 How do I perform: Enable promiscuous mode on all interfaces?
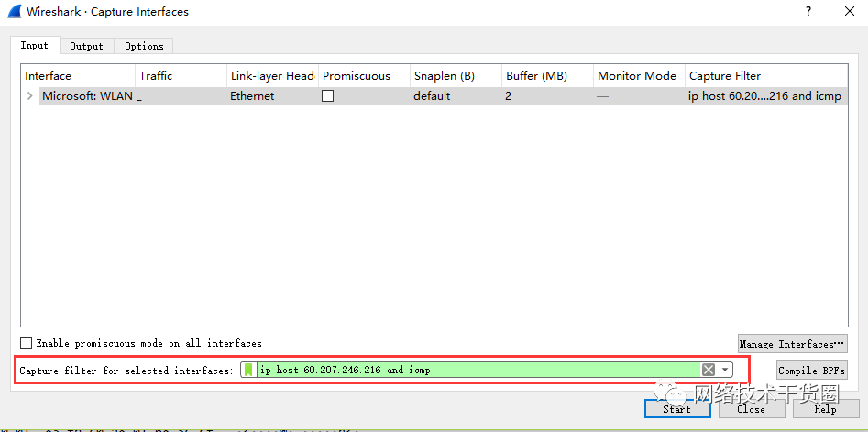click(26, 343)
